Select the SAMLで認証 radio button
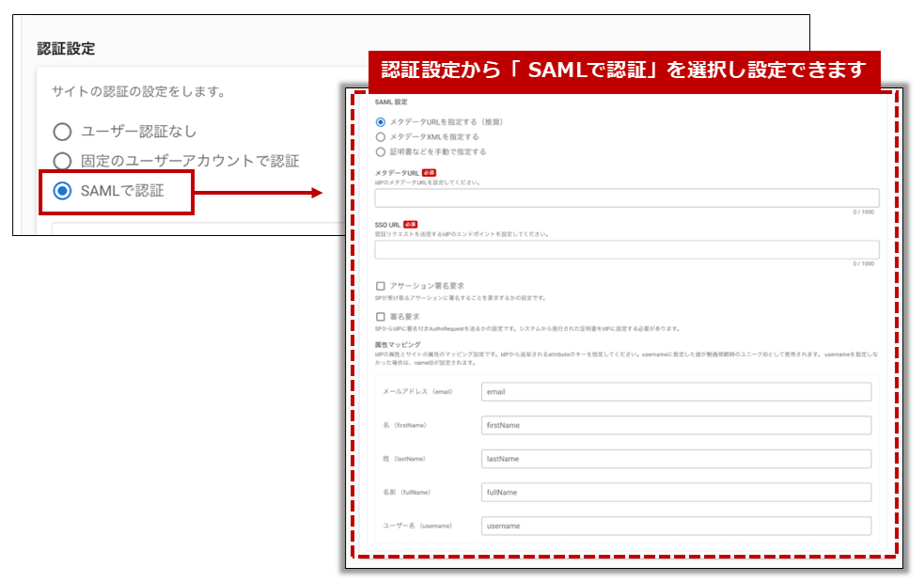This screenshot has width=924, height=583. [x=62, y=191]
